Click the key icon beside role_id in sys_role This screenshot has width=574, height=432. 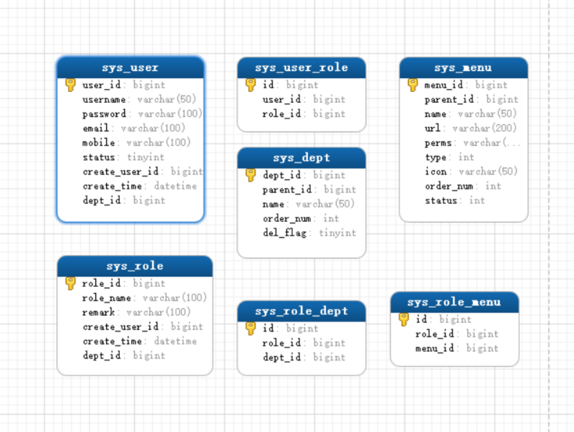pyautogui.click(x=70, y=283)
